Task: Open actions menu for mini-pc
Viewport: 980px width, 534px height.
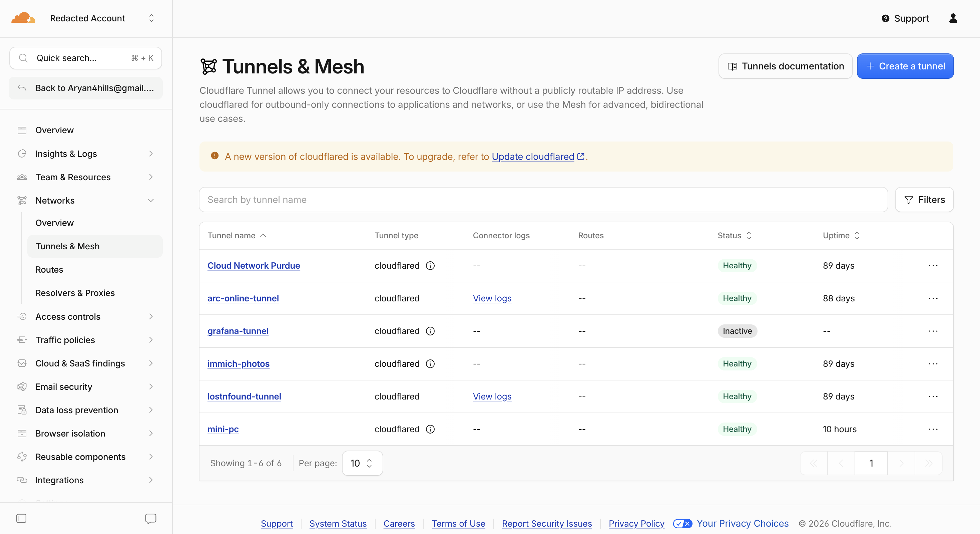Action: click(933, 429)
